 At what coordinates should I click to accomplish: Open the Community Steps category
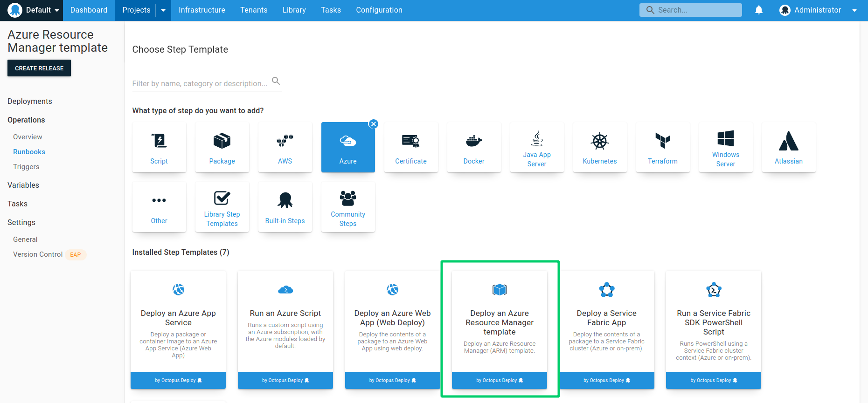click(348, 207)
